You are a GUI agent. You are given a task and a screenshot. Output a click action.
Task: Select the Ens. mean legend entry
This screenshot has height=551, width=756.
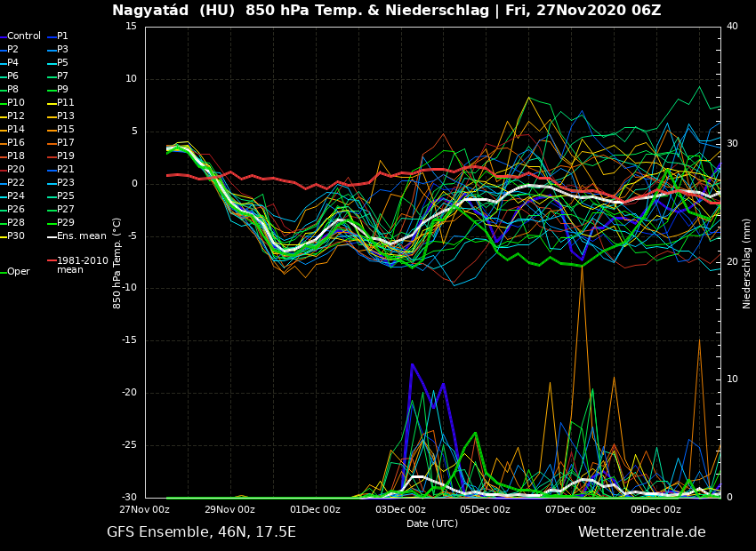(81, 236)
